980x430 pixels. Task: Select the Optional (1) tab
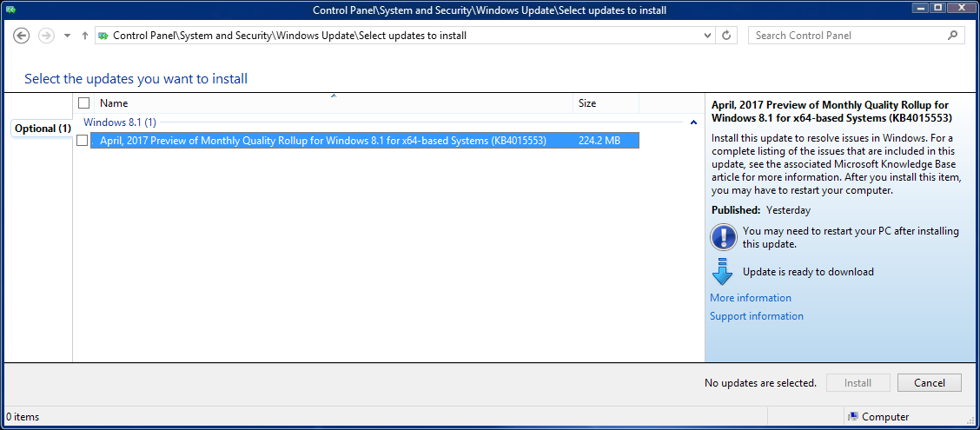tap(43, 129)
